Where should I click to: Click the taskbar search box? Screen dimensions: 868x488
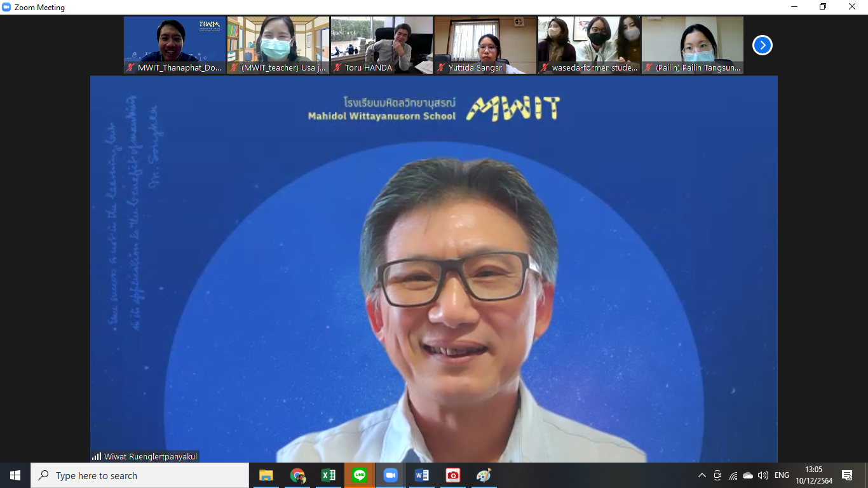pos(140,475)
